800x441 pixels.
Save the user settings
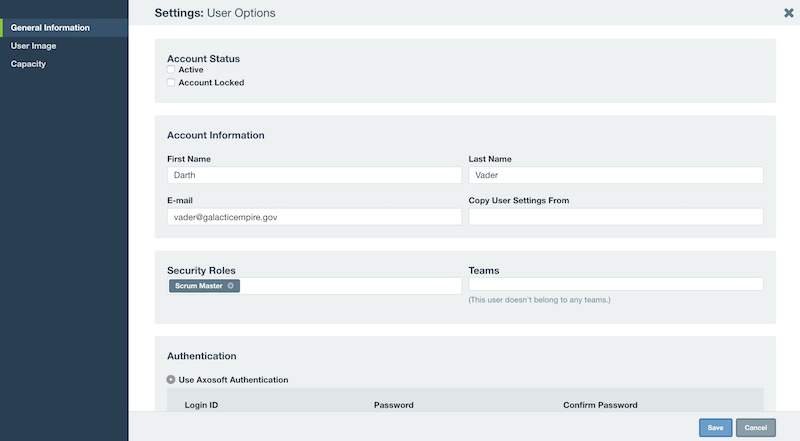715,428
